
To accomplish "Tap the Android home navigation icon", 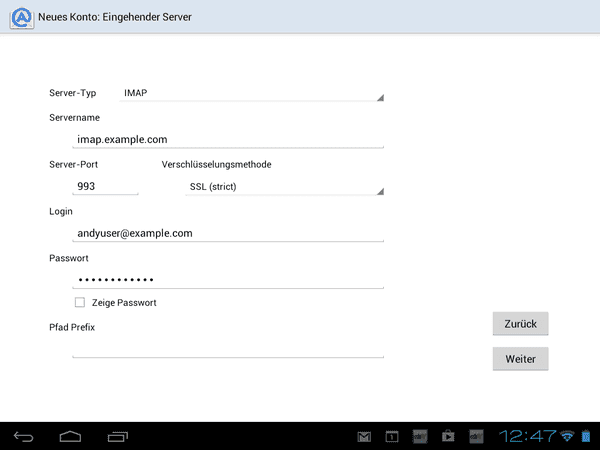I will coord(70,437).
